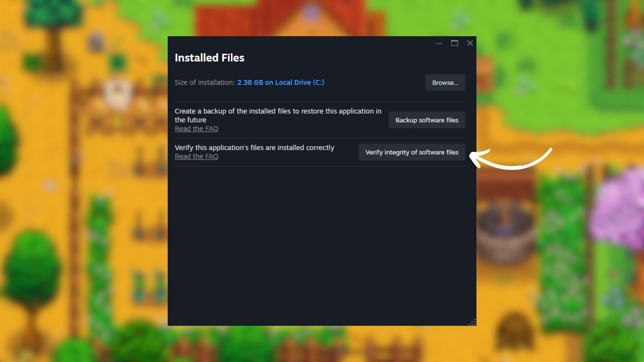This screenshot has width=644, height=362.
Task: Click the Browse... button
Action: (x=445, y=82)
